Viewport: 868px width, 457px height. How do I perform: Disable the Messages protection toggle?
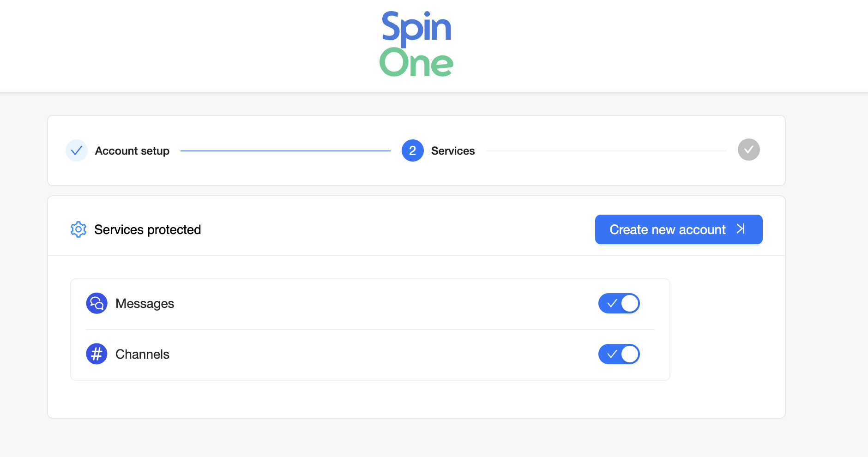[619, 303]
